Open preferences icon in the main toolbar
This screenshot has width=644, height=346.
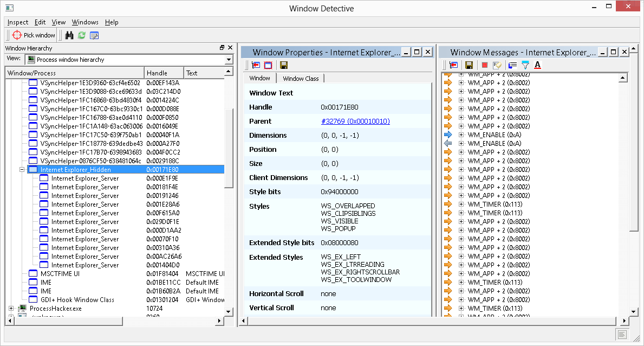(94, 35)
